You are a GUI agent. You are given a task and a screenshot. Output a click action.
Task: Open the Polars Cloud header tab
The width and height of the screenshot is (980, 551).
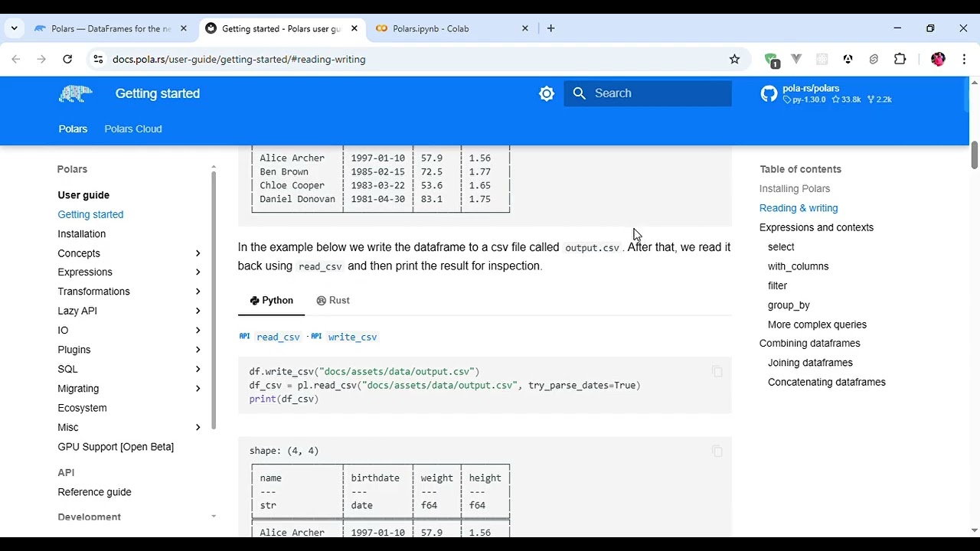point(133,129)
